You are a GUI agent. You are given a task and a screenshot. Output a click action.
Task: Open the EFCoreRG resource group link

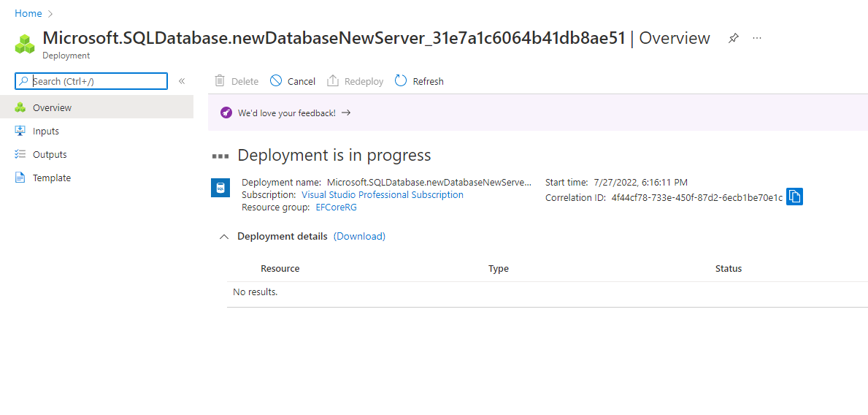336,207
